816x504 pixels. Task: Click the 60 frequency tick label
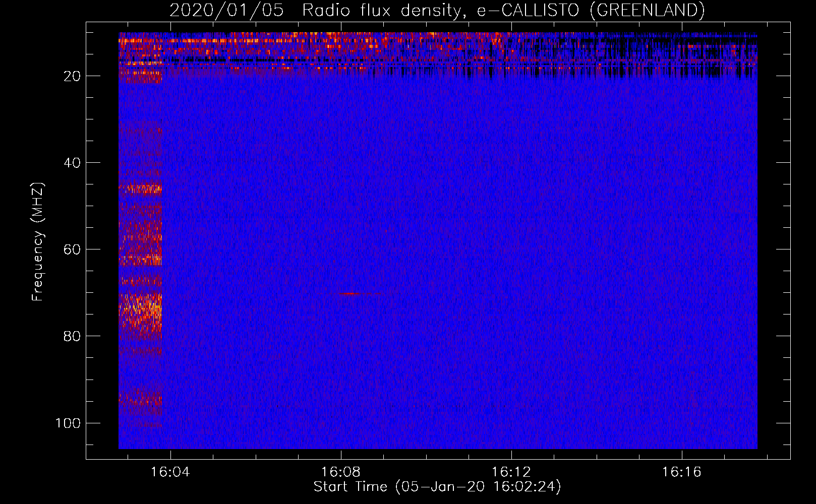coord(72,249)
